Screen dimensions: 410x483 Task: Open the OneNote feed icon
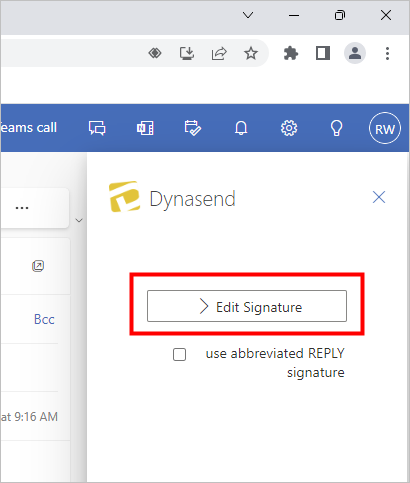click(145, 128)
